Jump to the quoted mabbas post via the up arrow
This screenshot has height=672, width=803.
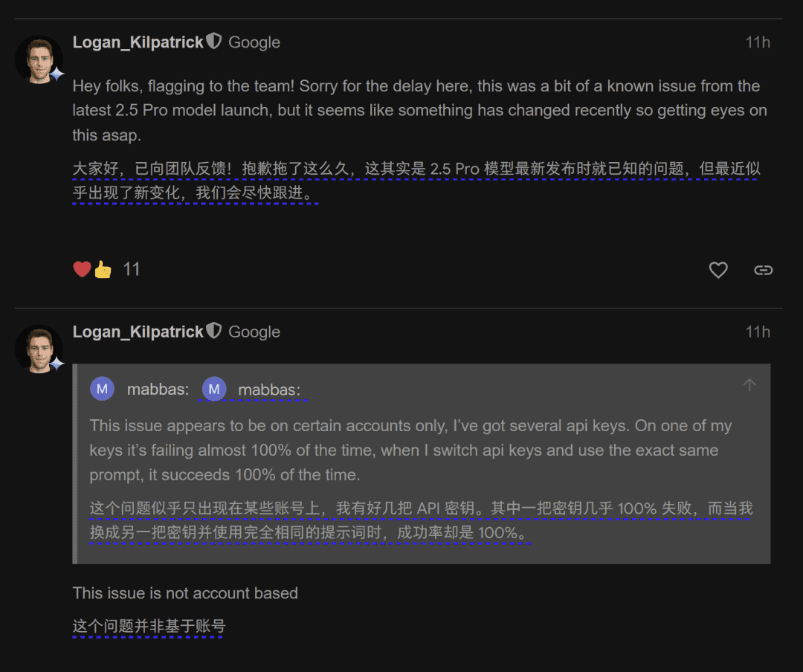(749, 384)
